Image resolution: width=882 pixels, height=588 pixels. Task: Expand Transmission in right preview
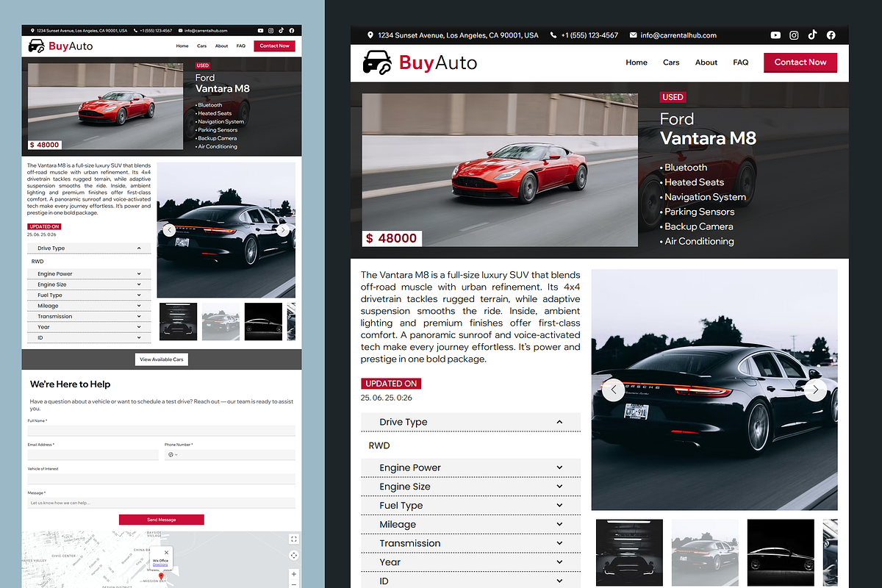tap(470, 543)
